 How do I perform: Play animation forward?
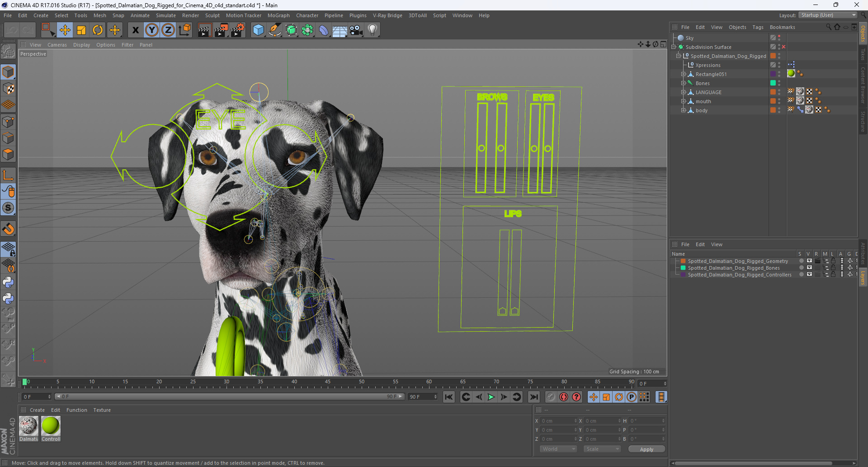click(x=491, y=397)
